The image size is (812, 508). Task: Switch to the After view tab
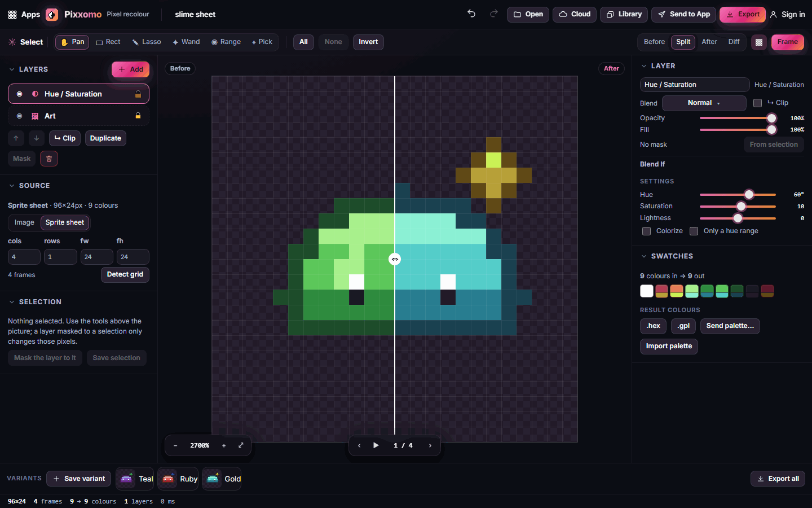[x=709, y=42]
